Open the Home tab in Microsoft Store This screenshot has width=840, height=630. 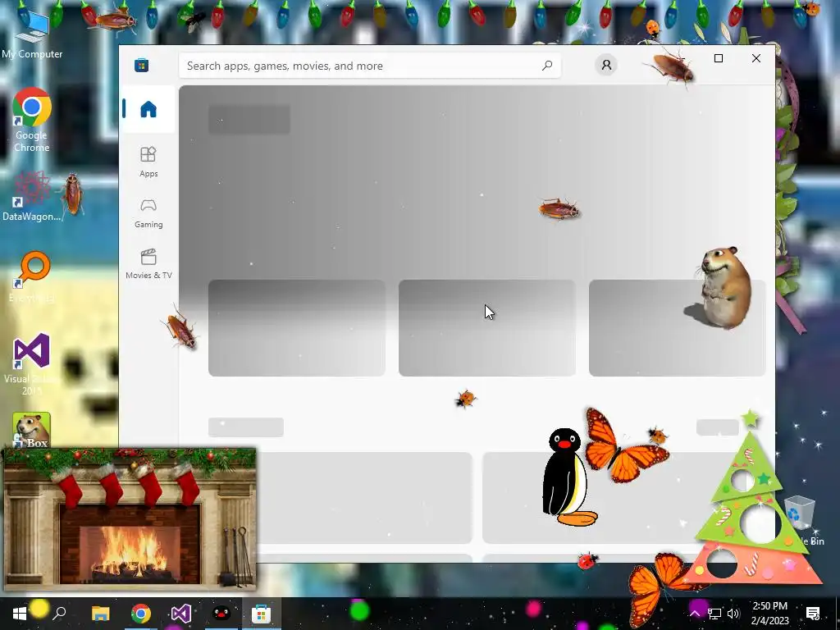(148, 109)
